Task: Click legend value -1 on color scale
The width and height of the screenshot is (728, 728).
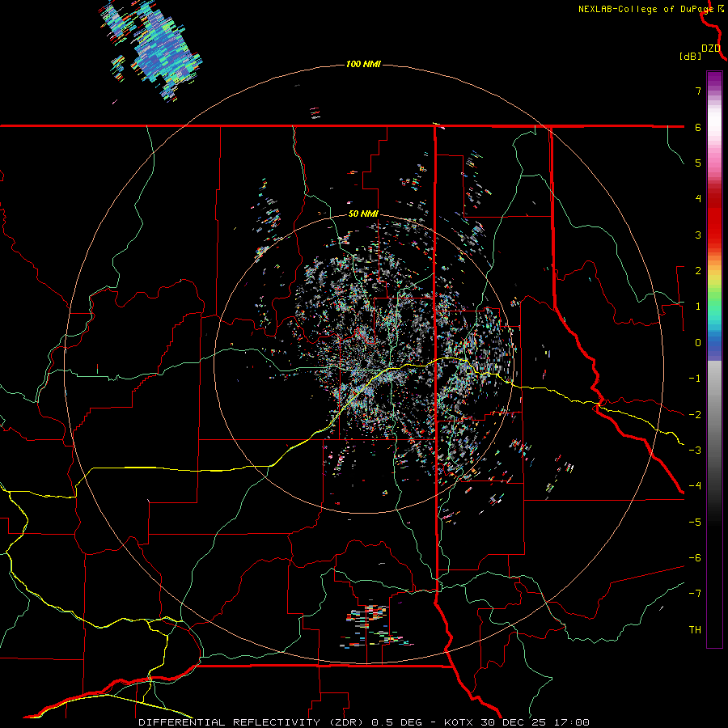Action: tap(695, 379)
